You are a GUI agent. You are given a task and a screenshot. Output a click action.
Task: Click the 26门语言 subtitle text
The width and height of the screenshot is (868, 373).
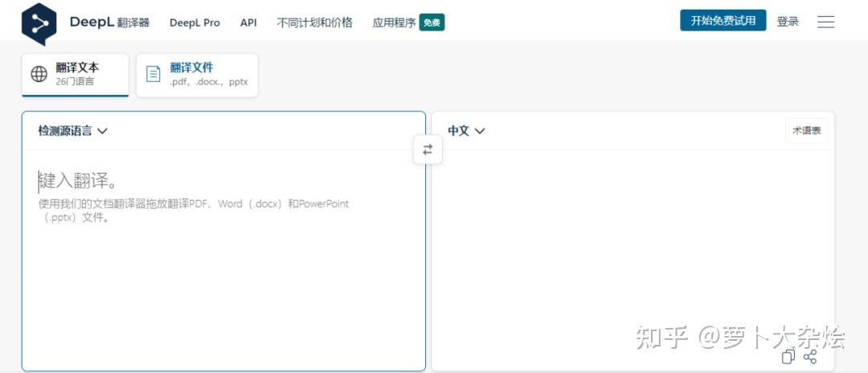click(75, 82)
